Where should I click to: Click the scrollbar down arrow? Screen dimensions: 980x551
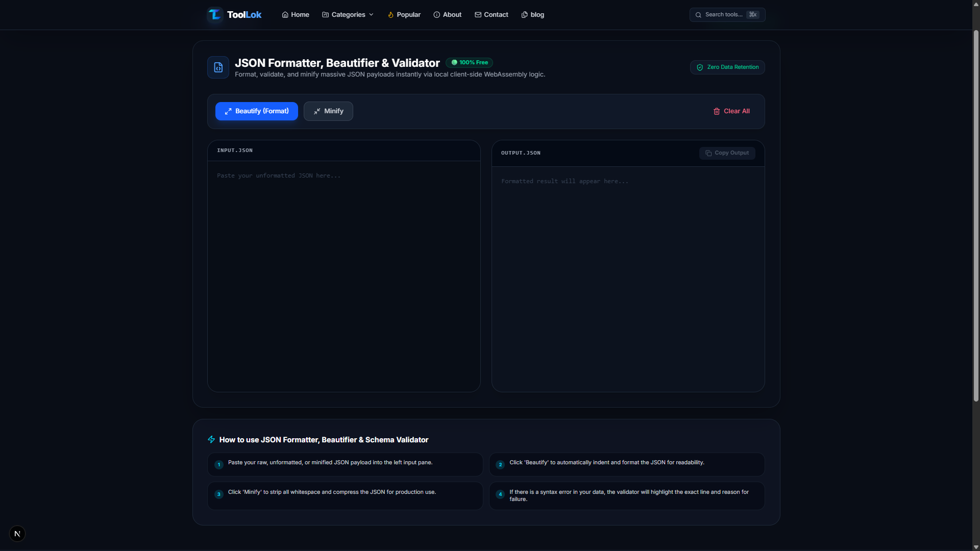coord(976,547)
